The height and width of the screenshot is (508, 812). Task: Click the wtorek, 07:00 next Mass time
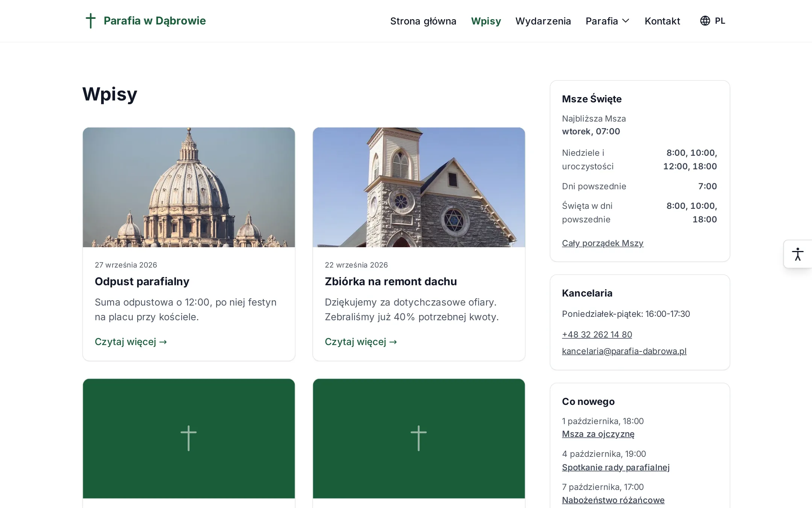click(591, 131)
